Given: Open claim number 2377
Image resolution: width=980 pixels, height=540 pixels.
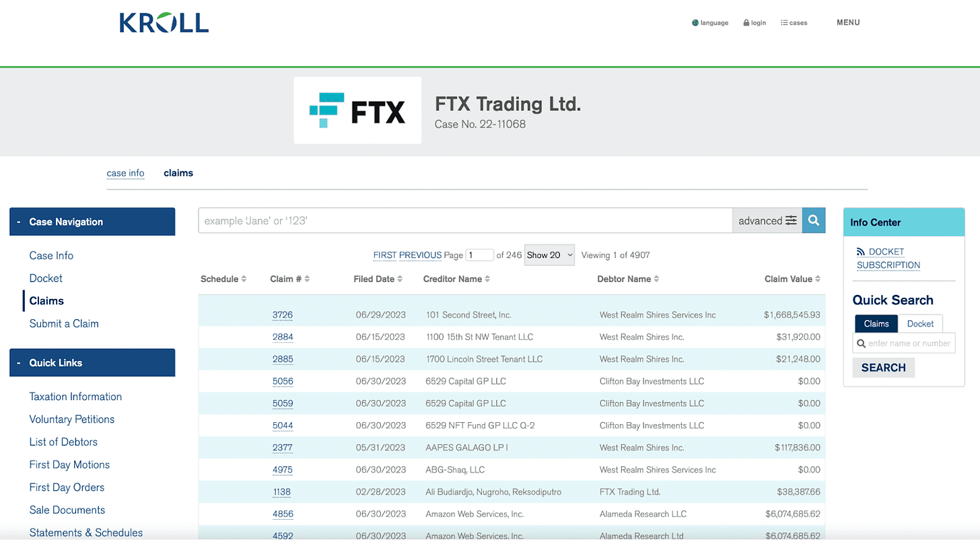Looking at the screenshot, I should tap(283, 448).
